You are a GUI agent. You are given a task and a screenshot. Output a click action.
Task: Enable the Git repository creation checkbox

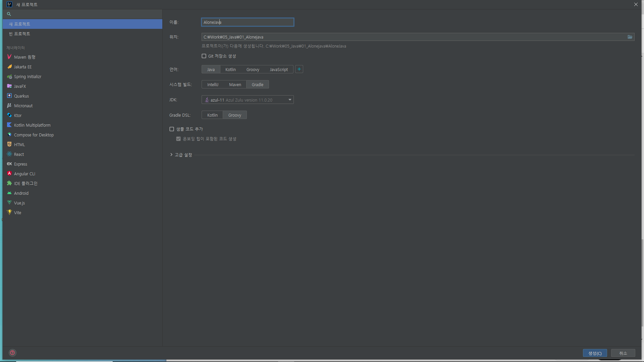[x=204, y=56]
